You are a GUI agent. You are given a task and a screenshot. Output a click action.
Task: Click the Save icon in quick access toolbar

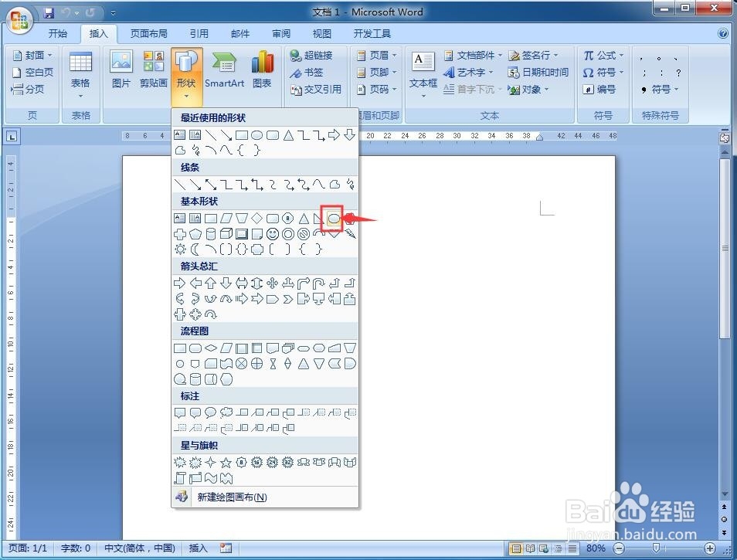pos(49,12)
